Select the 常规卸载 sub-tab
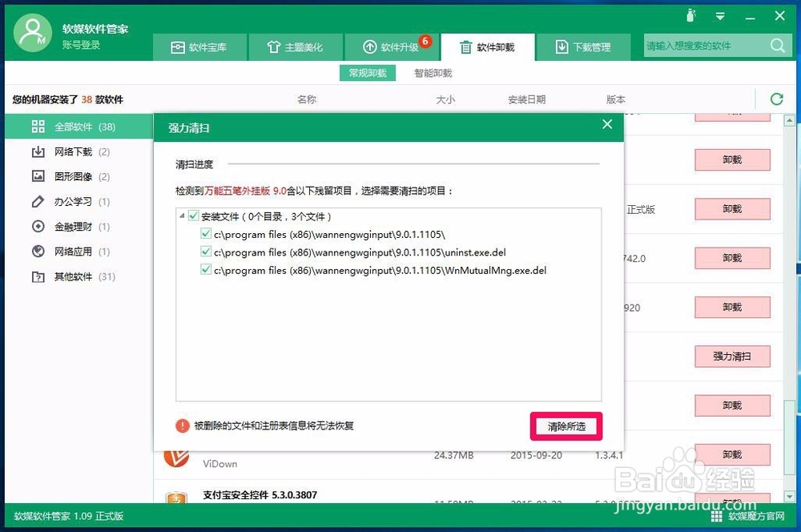Viewport: 801px width, 532px height. [x=368, y=73]
